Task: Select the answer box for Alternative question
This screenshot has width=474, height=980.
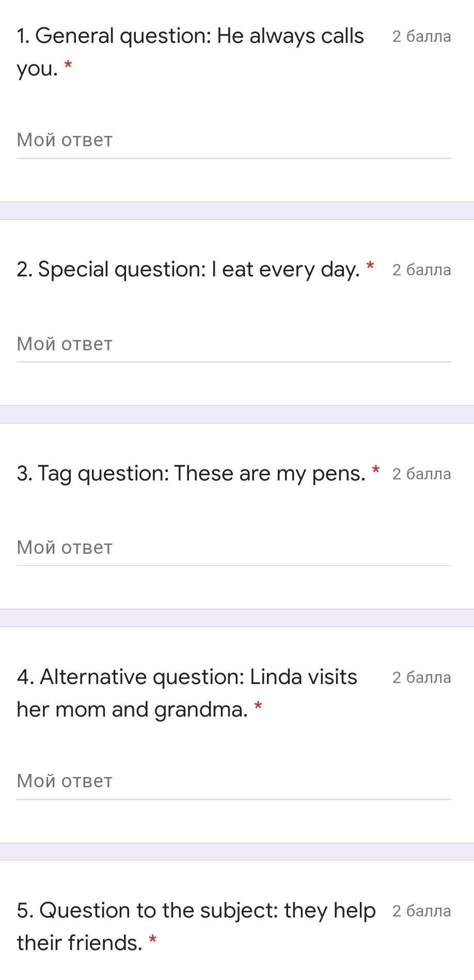Action: coord(233,781)
